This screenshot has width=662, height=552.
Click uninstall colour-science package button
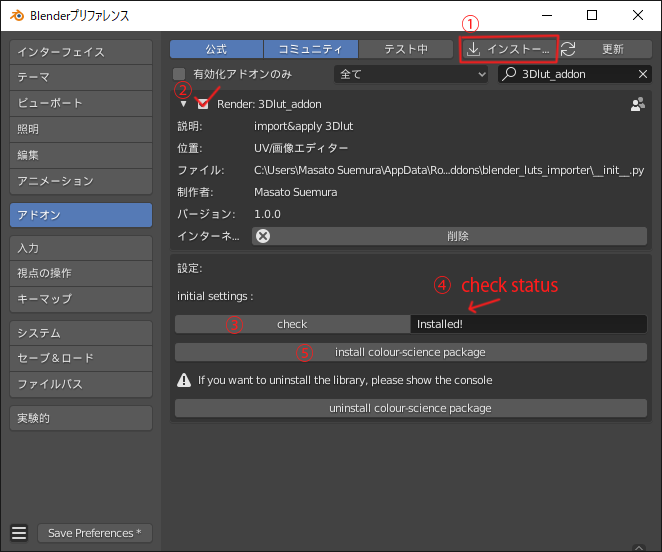411,408
